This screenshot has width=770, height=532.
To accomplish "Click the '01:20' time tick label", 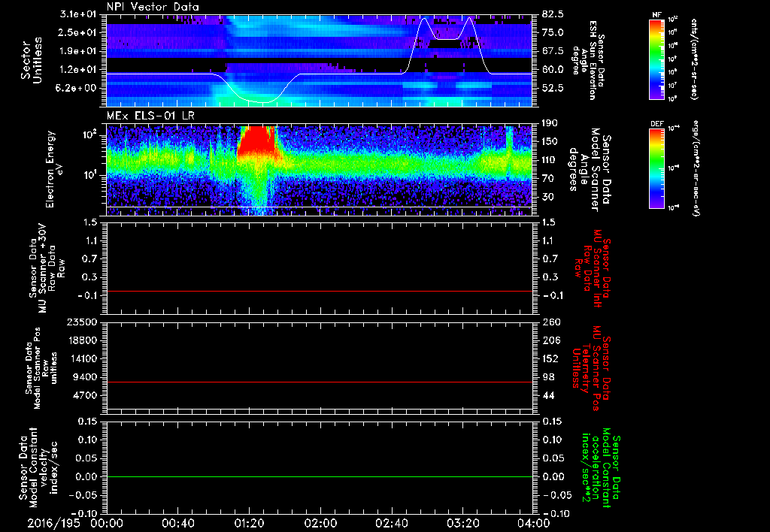I will (x=249, y=523).
